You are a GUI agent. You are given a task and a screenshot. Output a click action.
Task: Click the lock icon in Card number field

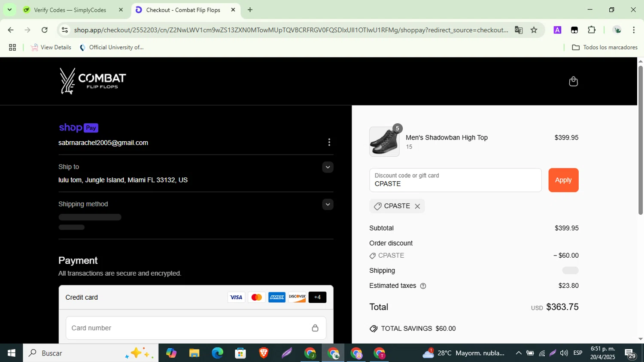point(315,328)
